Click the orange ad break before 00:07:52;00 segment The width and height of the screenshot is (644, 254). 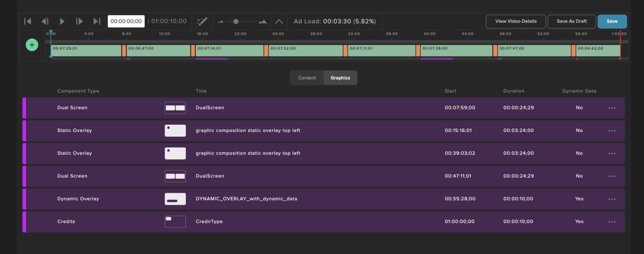266,51
